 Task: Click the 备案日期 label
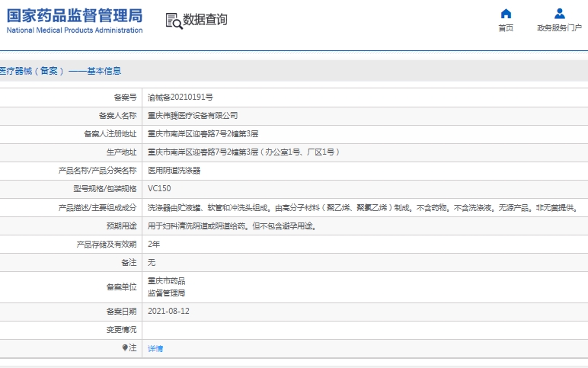[x=122, y=312]
